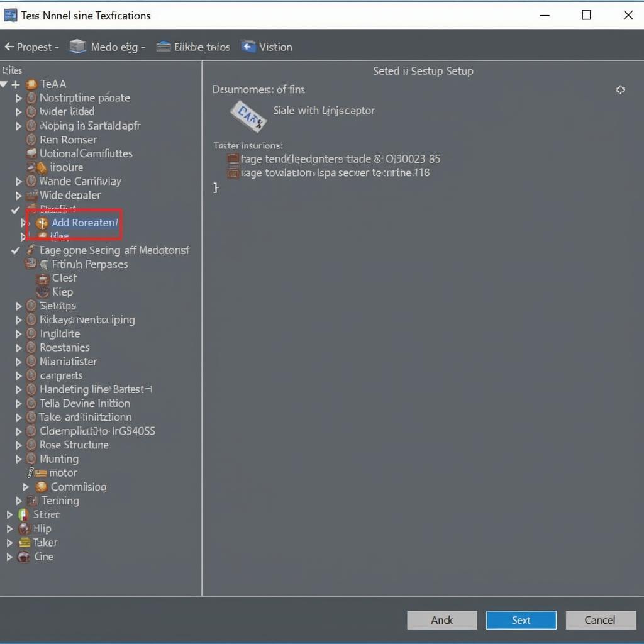Click the Anck button
The width and height of the screenshot is (644, 644).
442,619
